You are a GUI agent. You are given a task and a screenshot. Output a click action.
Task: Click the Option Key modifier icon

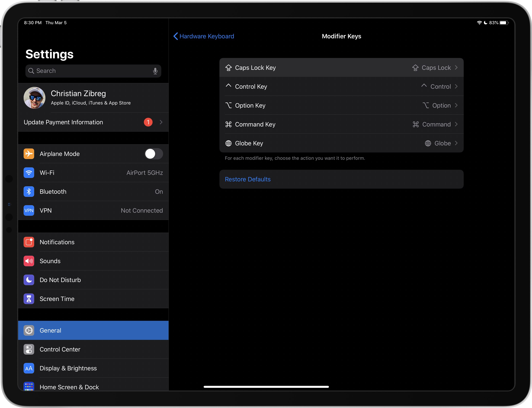[x=228, y=105]
